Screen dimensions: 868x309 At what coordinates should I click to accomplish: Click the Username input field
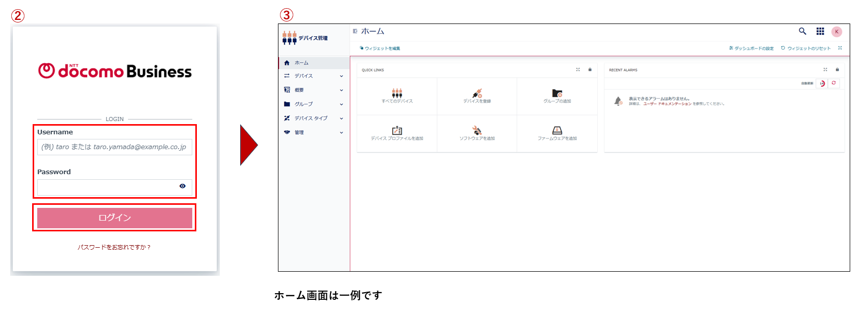pos(115,147)
